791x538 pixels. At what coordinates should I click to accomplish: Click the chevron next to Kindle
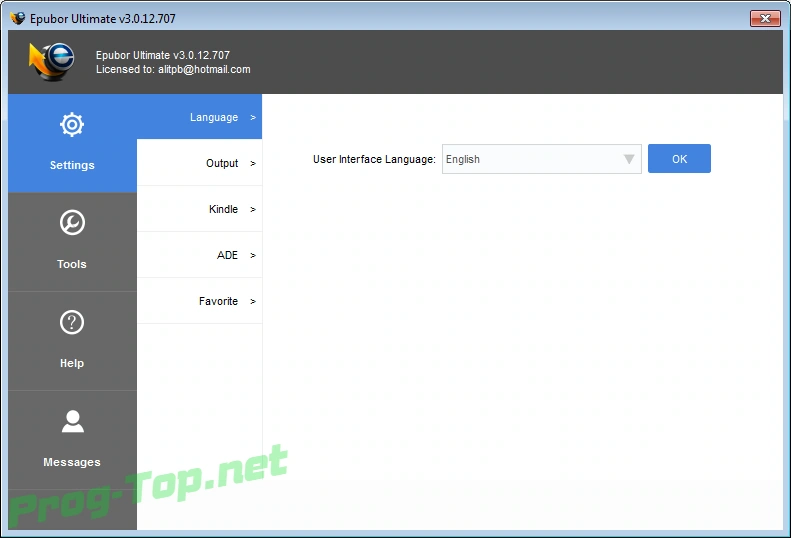click(253, 209)
